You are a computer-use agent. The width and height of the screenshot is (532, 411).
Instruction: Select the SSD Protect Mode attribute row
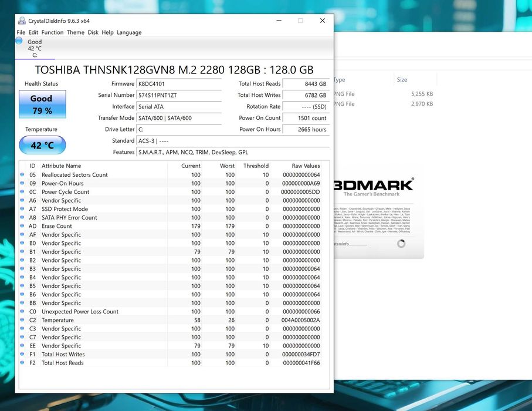click(170, 209)
